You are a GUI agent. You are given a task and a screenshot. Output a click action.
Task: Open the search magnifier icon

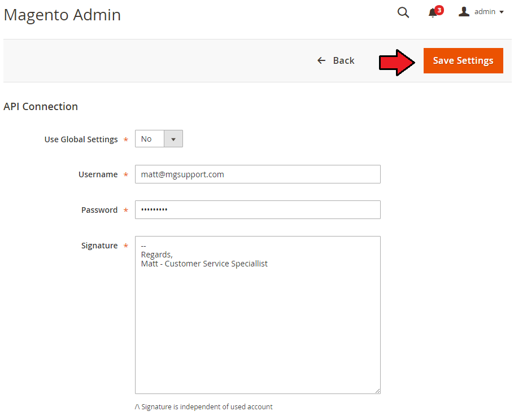(403, 12)
